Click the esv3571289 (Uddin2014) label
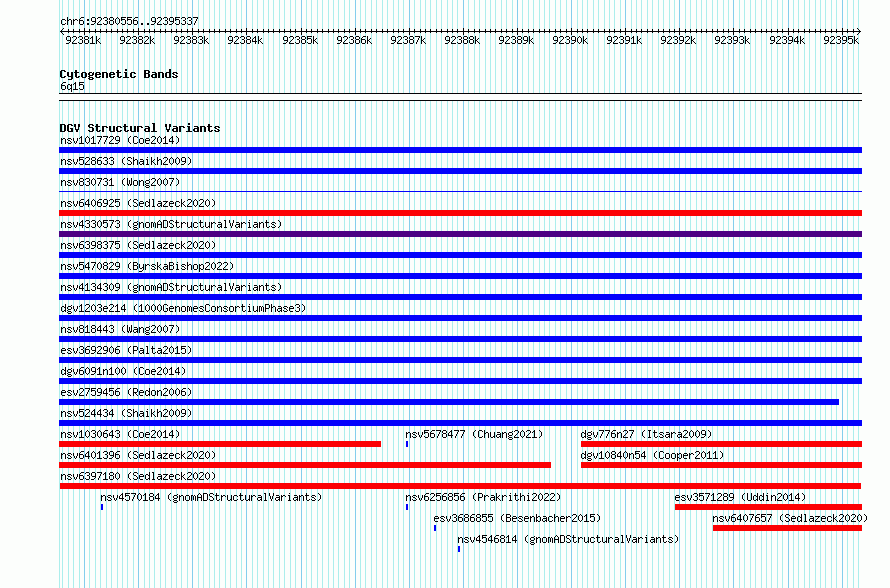 [740, 497]
